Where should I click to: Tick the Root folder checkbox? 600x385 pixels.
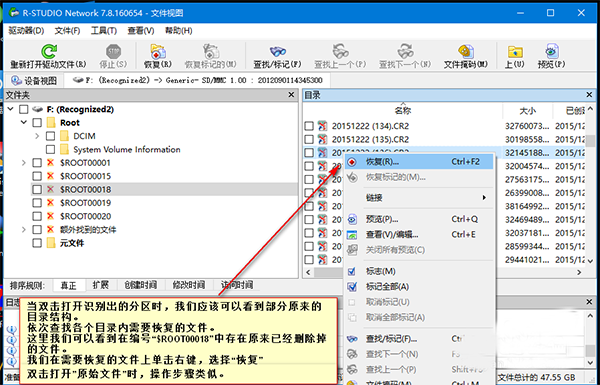[x=37, y=122]
